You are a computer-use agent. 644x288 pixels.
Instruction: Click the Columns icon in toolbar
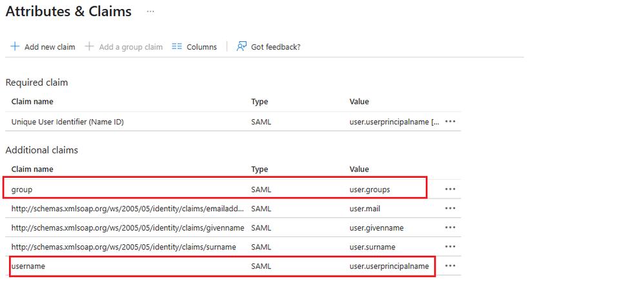(177, 46)
